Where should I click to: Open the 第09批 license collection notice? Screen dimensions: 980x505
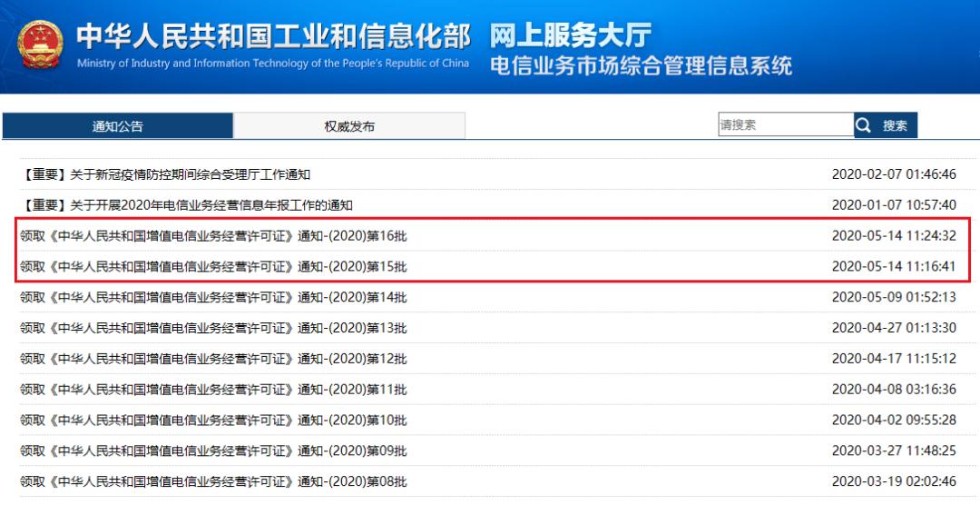point(213,451)
